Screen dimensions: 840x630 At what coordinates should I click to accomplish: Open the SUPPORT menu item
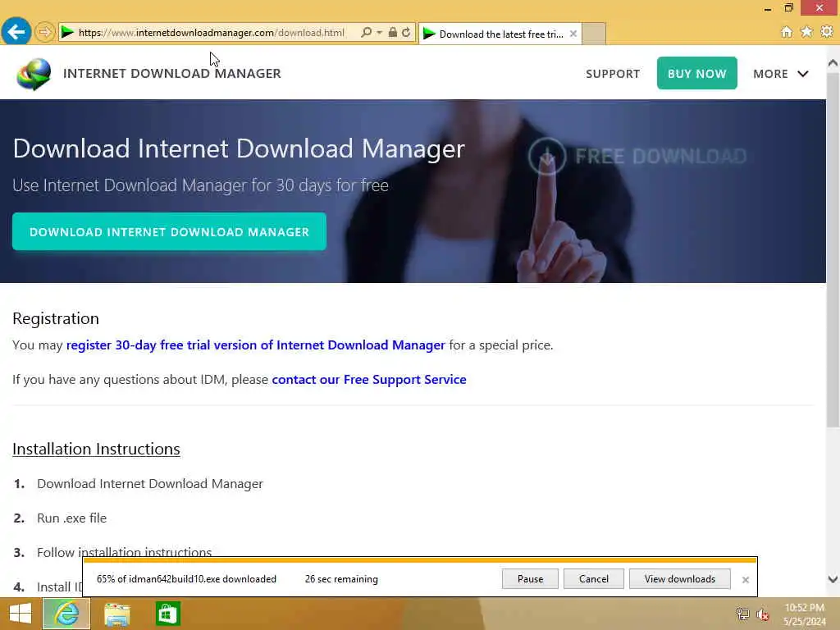point(613,74)
